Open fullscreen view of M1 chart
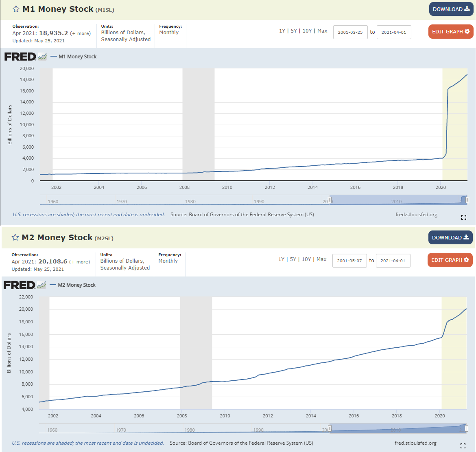The image size is (476, 452). 463,217
